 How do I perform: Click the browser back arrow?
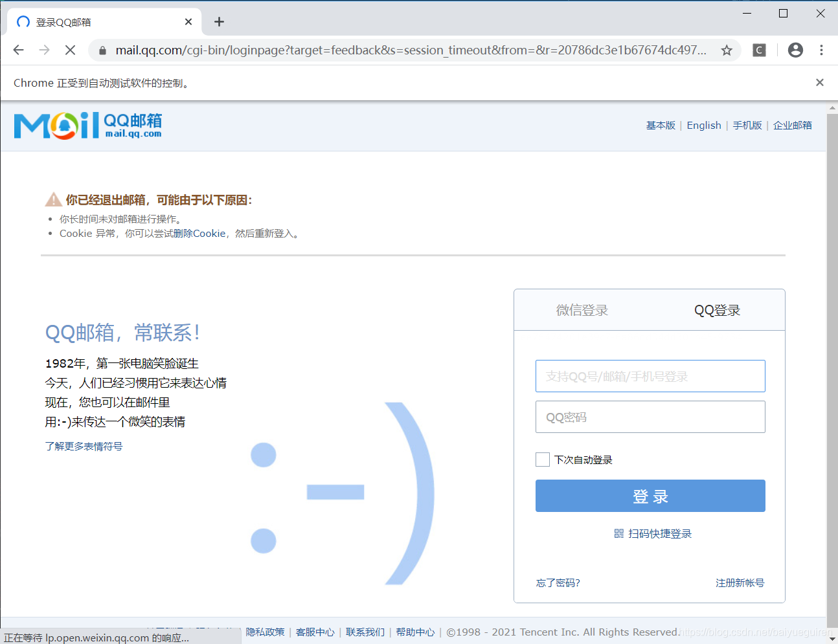(18, 50)
